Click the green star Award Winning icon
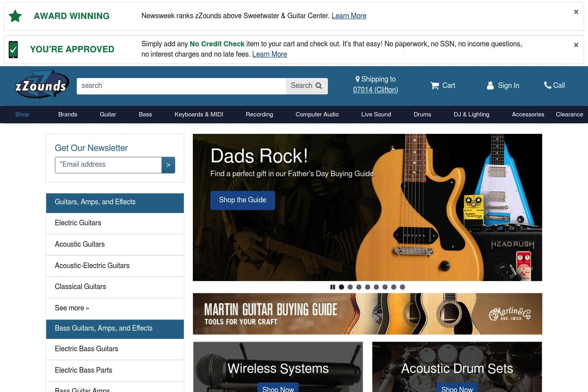This screenshot has height=392, width=588. [15, 16]
